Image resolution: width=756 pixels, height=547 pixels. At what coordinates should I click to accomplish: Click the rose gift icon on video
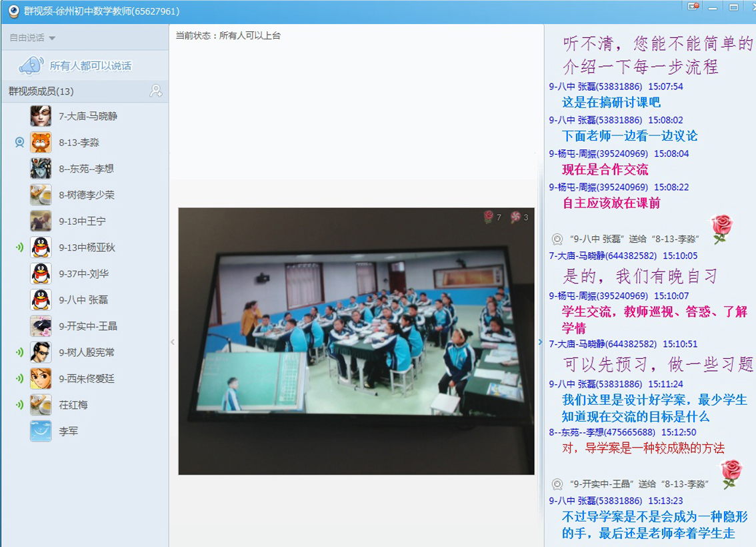(x=488, y=217)
